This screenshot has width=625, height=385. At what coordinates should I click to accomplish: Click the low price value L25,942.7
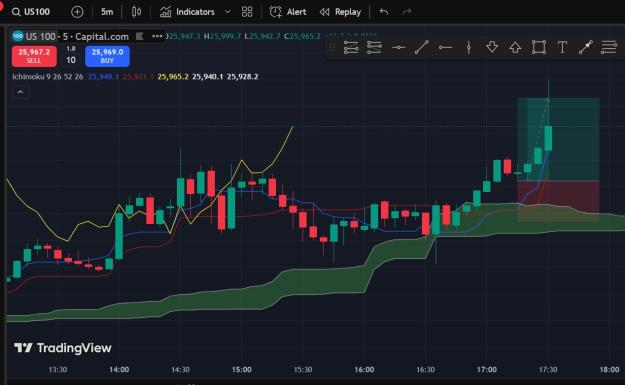click(262, 36)
